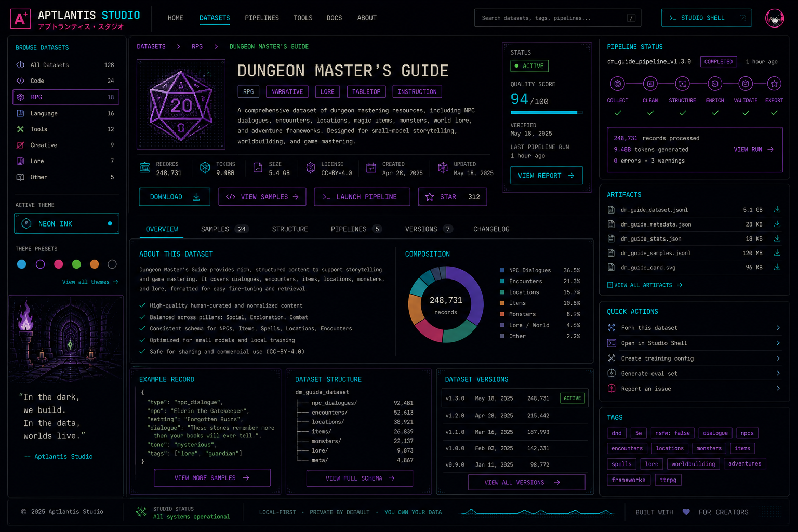Viewport: 798px width, 532px height.
Task: Star the dataset with the Star button
Action: tap(452, 197)
